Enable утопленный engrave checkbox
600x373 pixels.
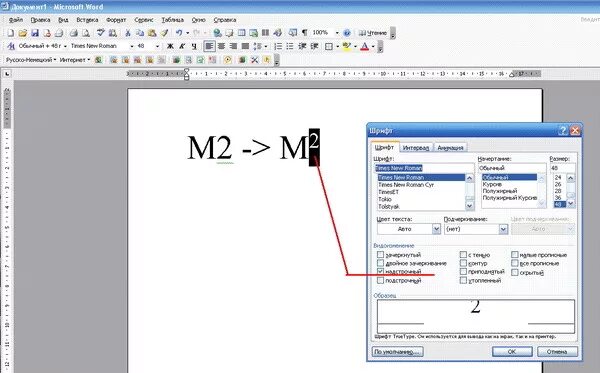coord(463,280)
